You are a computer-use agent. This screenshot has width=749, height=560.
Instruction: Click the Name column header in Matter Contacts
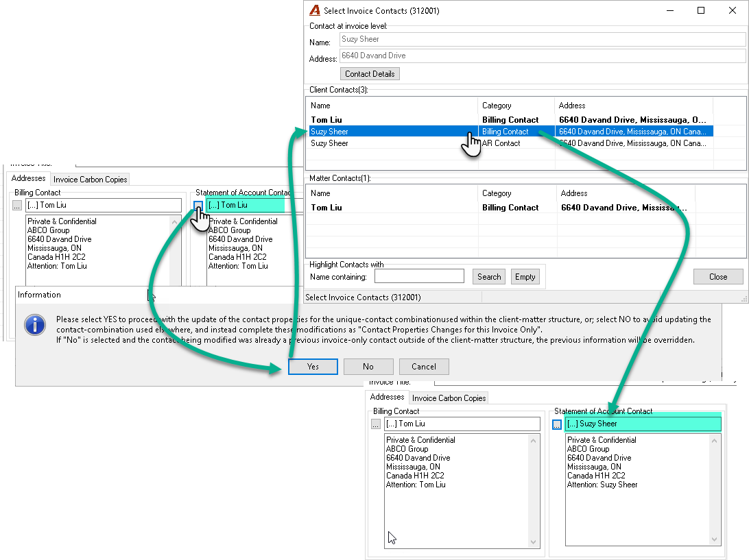[392, 193]
